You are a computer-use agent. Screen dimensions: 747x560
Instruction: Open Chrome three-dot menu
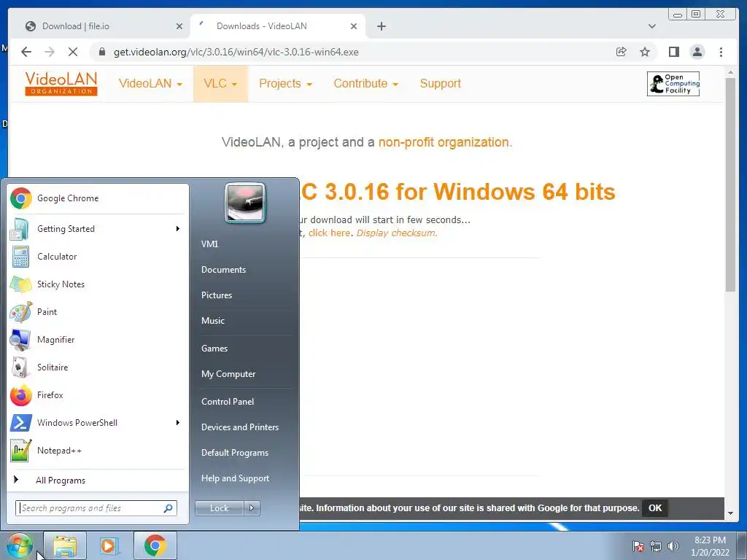pos(721,52)
